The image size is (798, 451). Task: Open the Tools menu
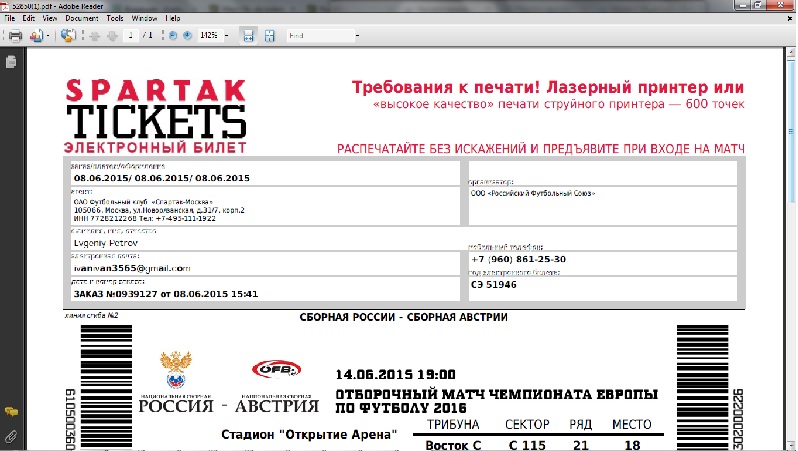point(115,18)
